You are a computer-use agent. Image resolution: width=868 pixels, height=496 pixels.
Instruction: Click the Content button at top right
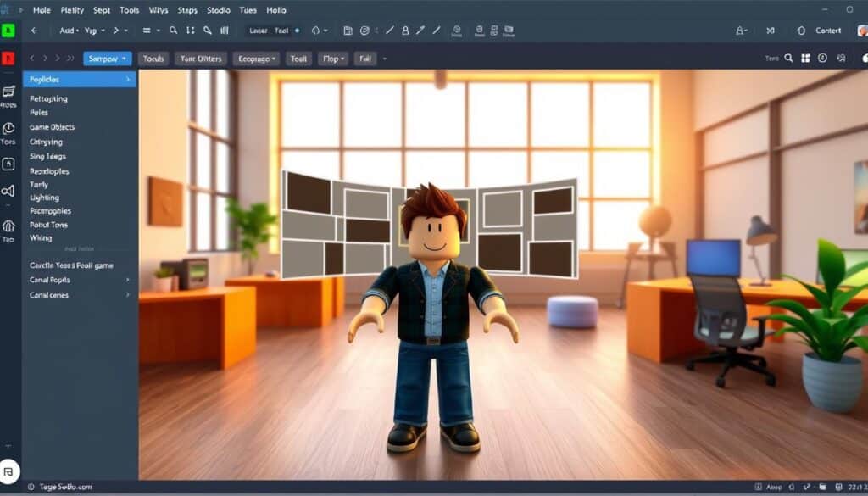pos(828,30)
